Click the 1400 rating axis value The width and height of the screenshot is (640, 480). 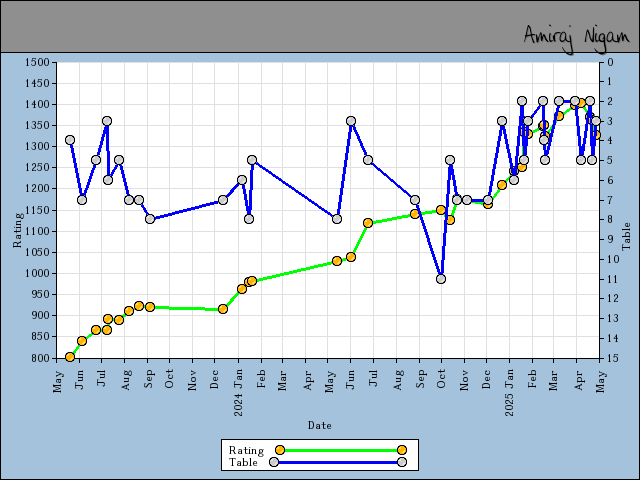coord(37,104)
